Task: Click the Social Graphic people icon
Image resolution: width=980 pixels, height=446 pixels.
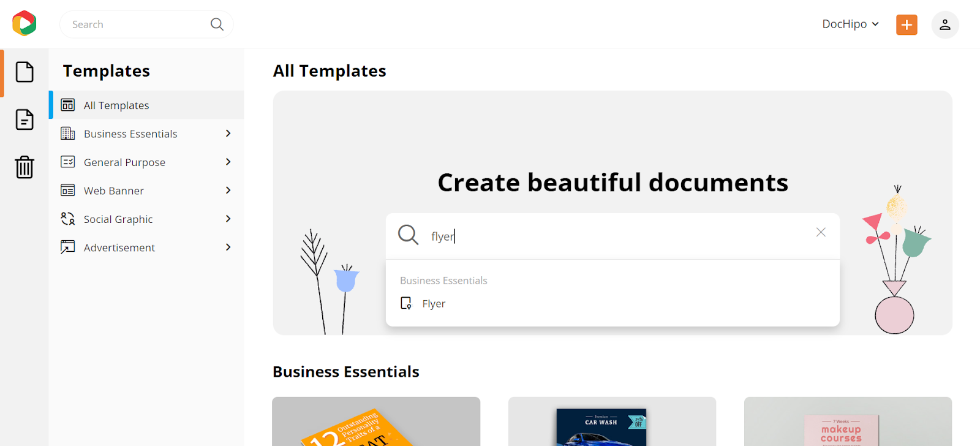Action: click(68, 219)
